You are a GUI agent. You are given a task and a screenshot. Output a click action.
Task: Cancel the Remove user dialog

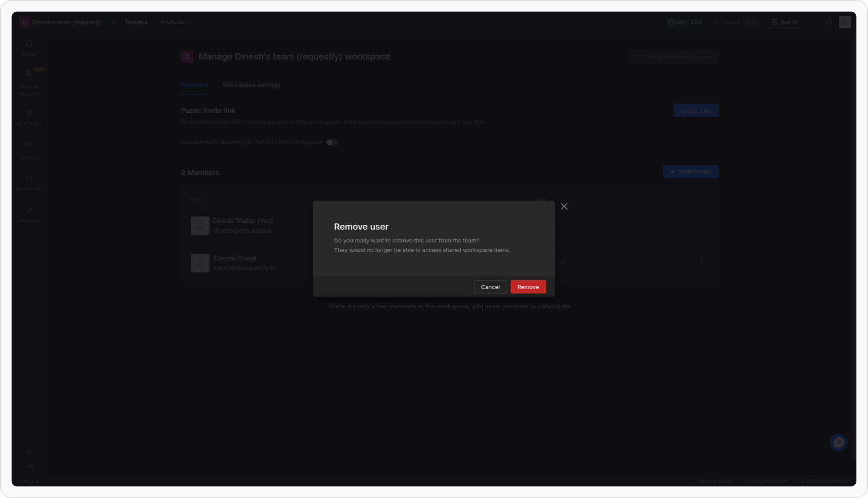coord(490,287)
